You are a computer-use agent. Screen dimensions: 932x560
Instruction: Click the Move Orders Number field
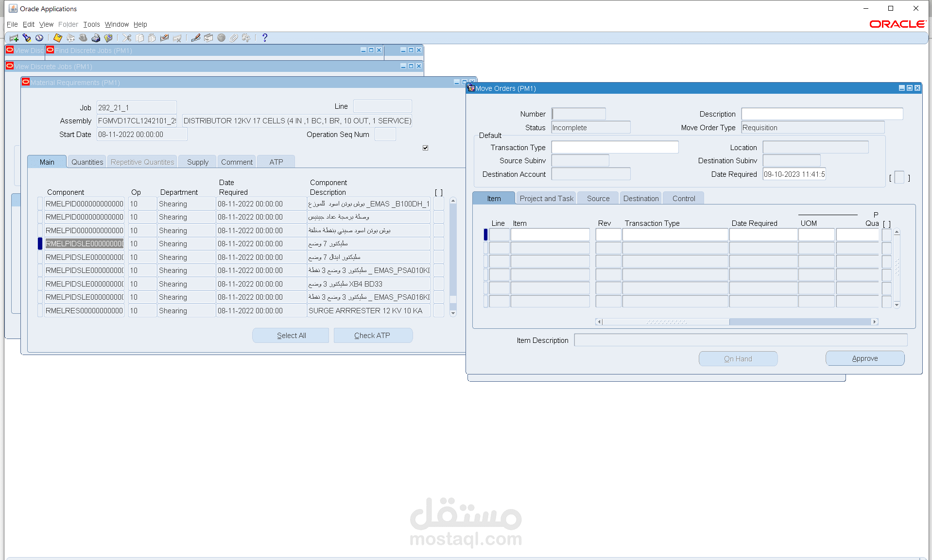coord(579,114)
